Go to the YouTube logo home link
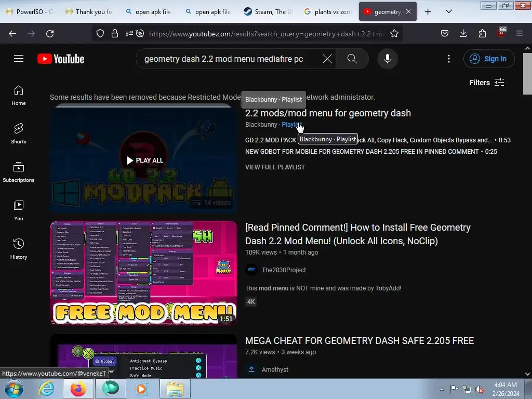This screenshot has width=532, height=399. 61,59
